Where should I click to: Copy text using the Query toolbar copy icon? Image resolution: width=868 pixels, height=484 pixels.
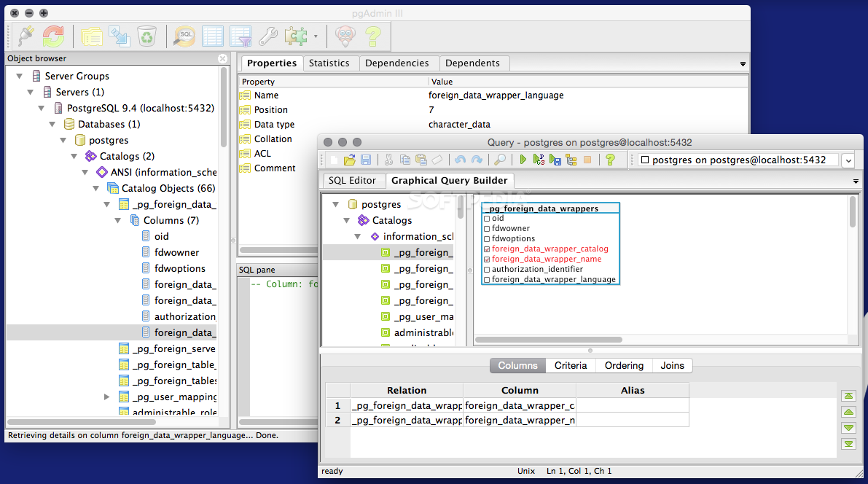[405, 160]
